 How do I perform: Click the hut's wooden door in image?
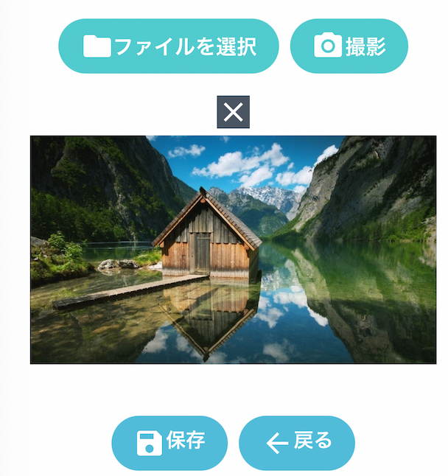point(202,253)
